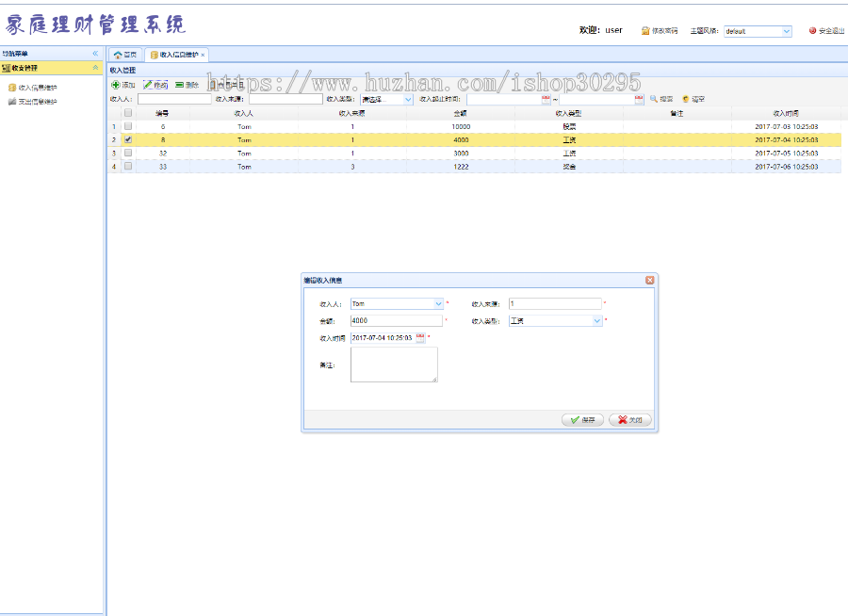Uncheck the checkbox for row 2
This screenshot has height=616, width=848.
pos(128,139)
